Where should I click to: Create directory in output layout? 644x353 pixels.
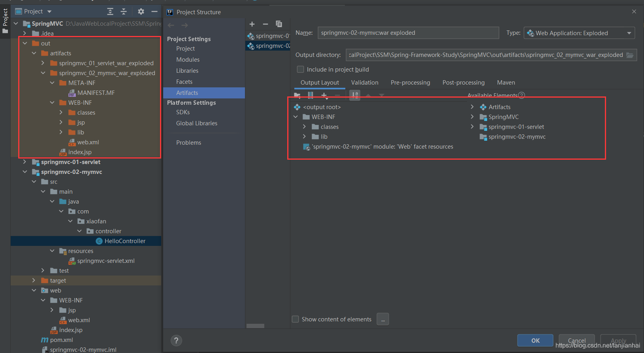(x=298, y=95)
